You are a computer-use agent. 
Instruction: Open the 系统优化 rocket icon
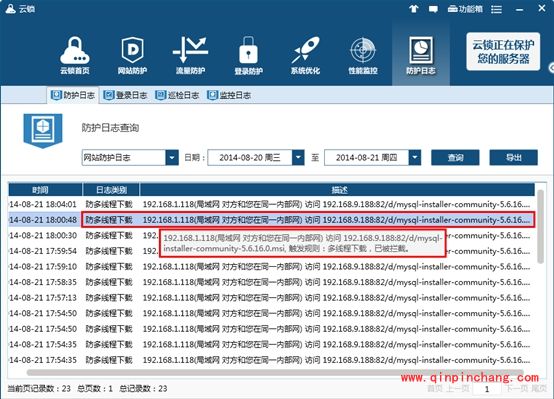point(306,55)
